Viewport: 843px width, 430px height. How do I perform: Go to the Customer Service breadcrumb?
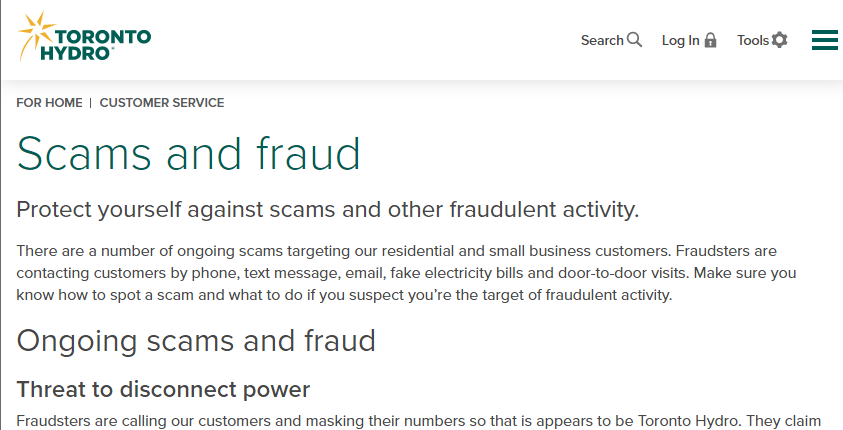(x=162, y=103)
